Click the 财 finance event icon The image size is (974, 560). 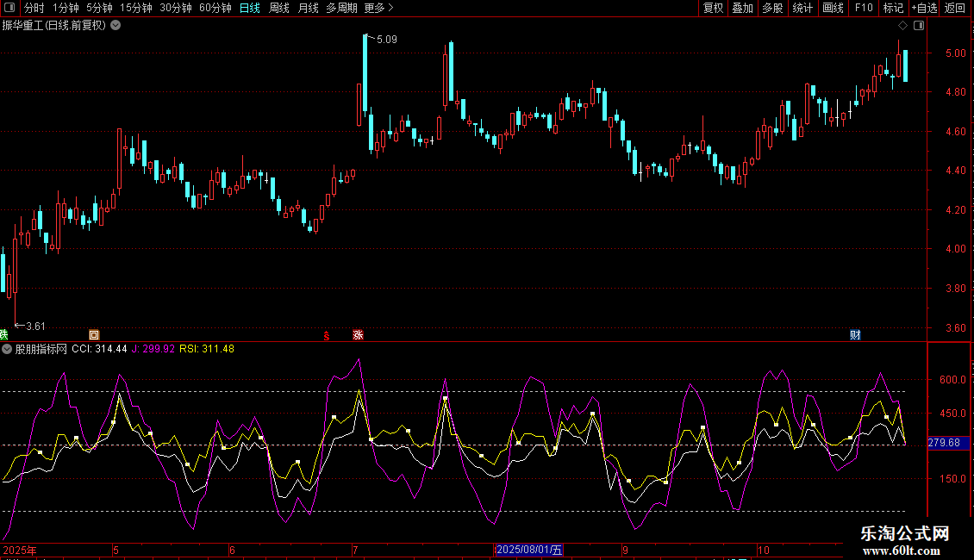855,334
